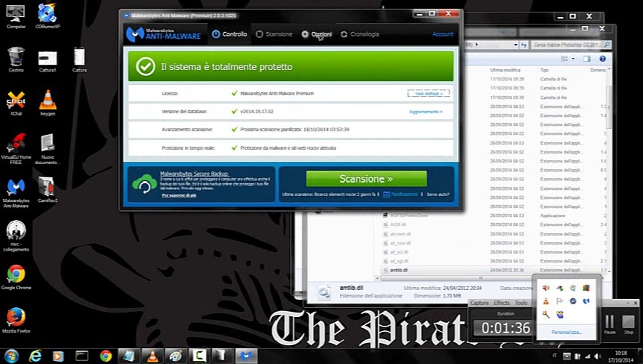643x364 pixels.
Task: Select the keygen VLC cone icon
Action: point(48,103)
